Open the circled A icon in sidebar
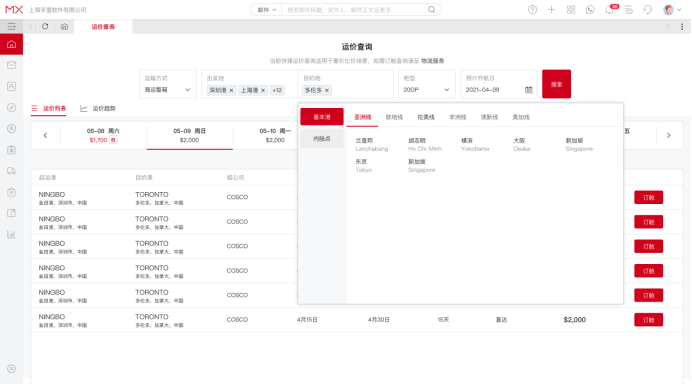 point(11,128)
